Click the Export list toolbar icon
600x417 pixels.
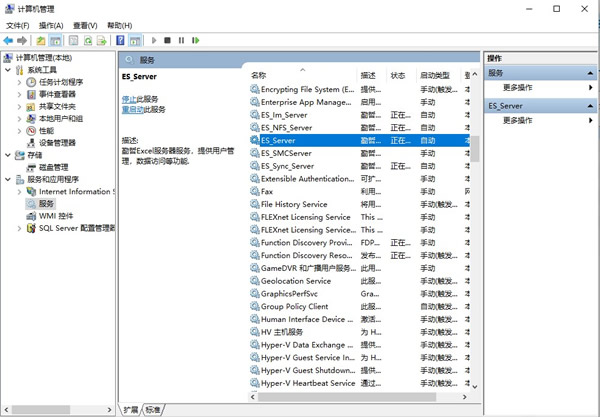click(x=102, y=41)
